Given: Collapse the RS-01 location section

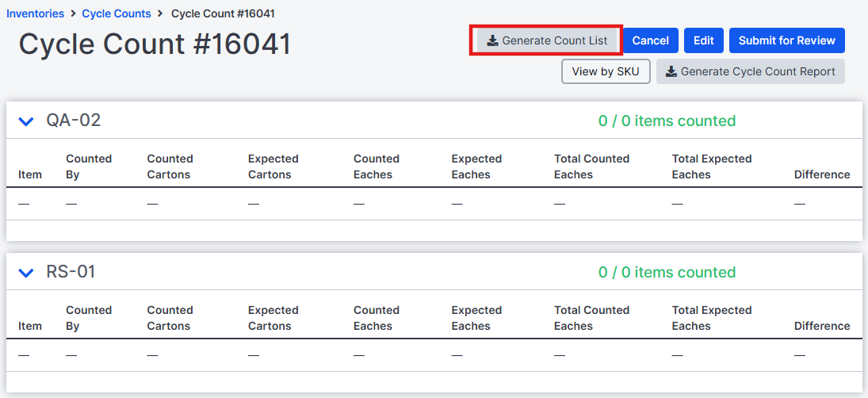Looking at the screenshot, I should click(26, 273).
